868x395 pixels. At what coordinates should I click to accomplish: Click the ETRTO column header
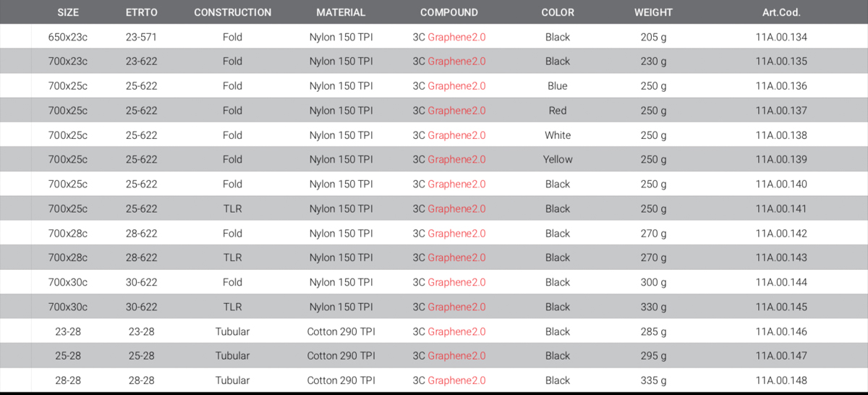point(141,12)
